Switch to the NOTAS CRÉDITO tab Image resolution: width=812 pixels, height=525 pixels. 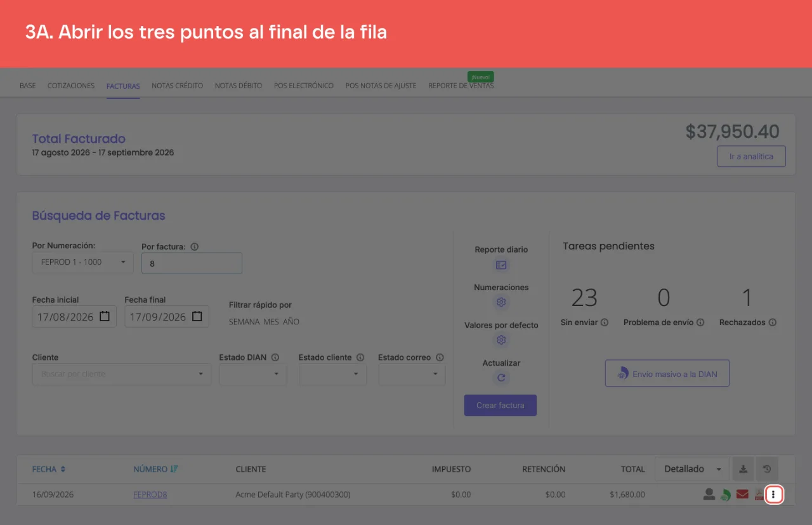pos(177,86)
